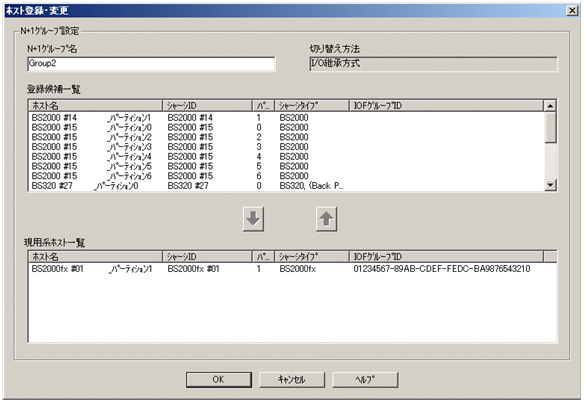Click the up arrow move button

click(x=326, y=219)
